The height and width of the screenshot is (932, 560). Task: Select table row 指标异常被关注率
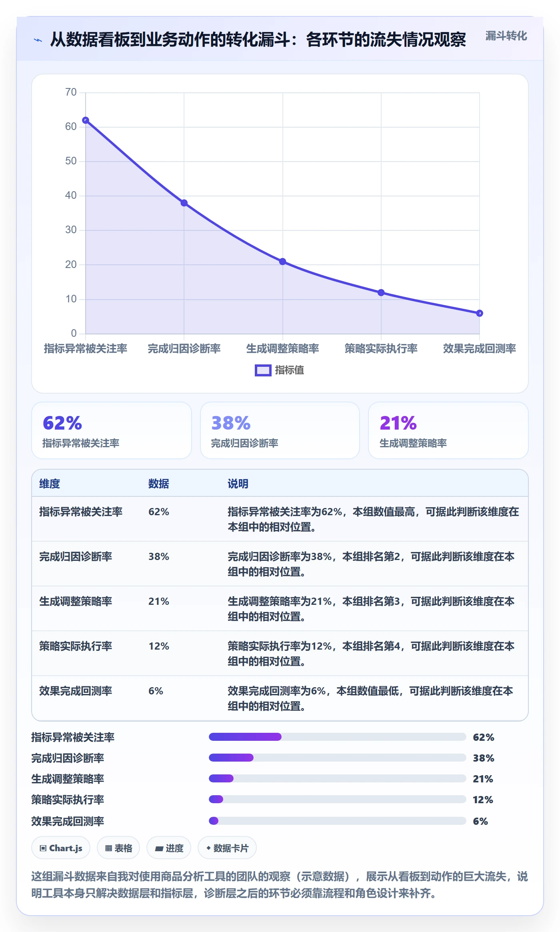[280, 519]
